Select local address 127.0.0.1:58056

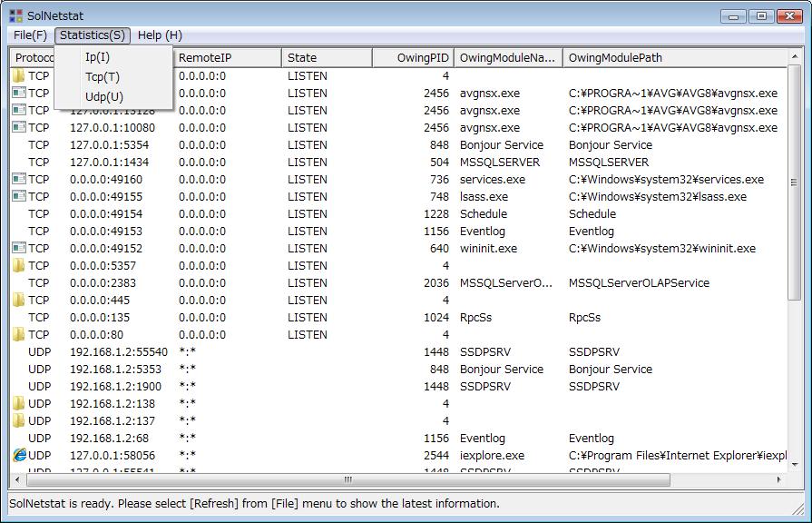click(113, 455)
